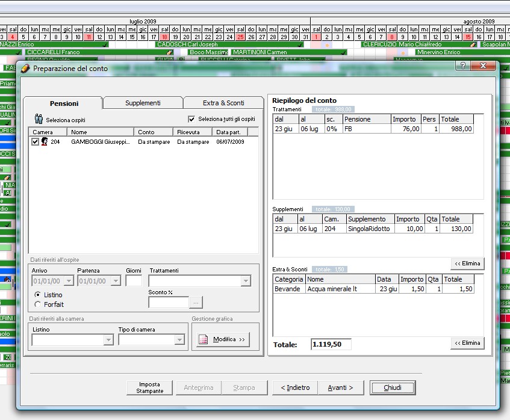Image resolution: width=510 pixels, height=420 pixels.
Task: Click the Anteprima button
Action: click(199, 388)
